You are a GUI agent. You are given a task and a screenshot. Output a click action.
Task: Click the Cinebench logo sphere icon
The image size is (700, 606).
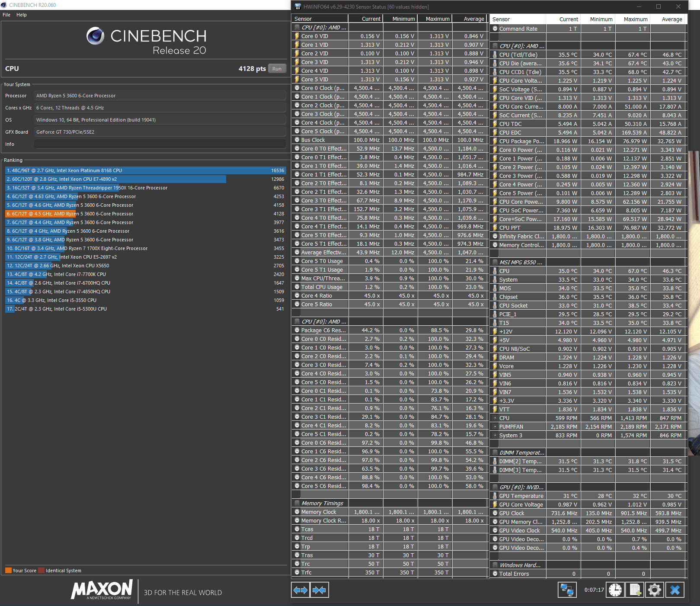[x=95, y=36]
